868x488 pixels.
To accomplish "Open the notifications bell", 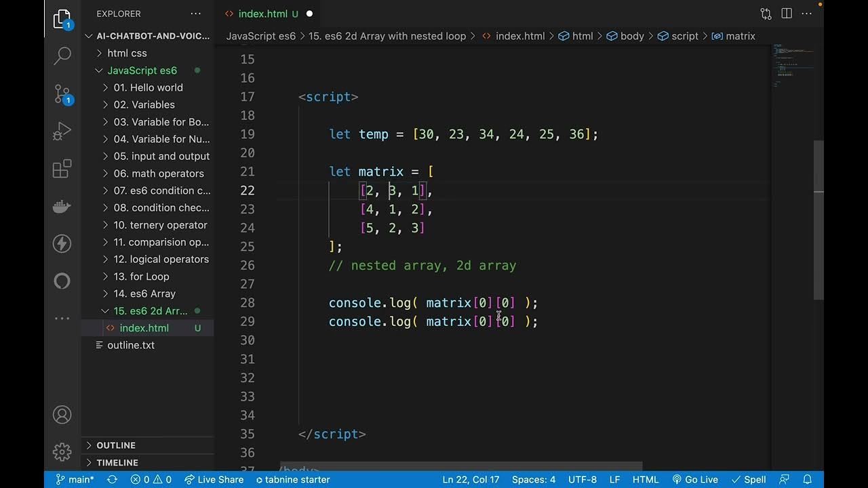I will pyautogui.click(x=808, y=479).
